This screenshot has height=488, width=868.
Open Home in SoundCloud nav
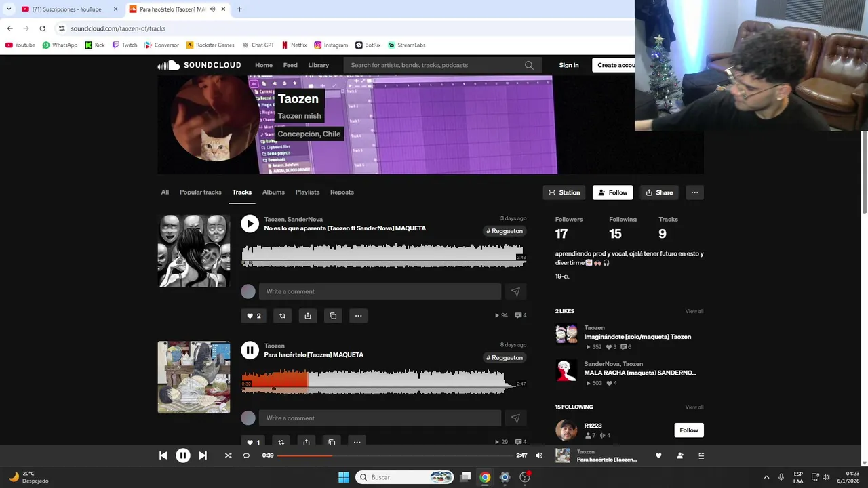point(264,65)
